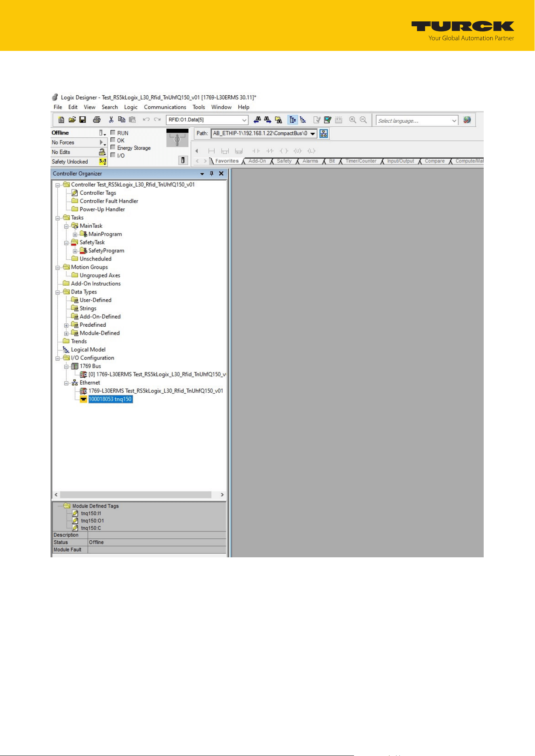The height and width of the screenshot is (756, 535).
Task: Click the Cut scissors icon
Action: click(111, 120)
